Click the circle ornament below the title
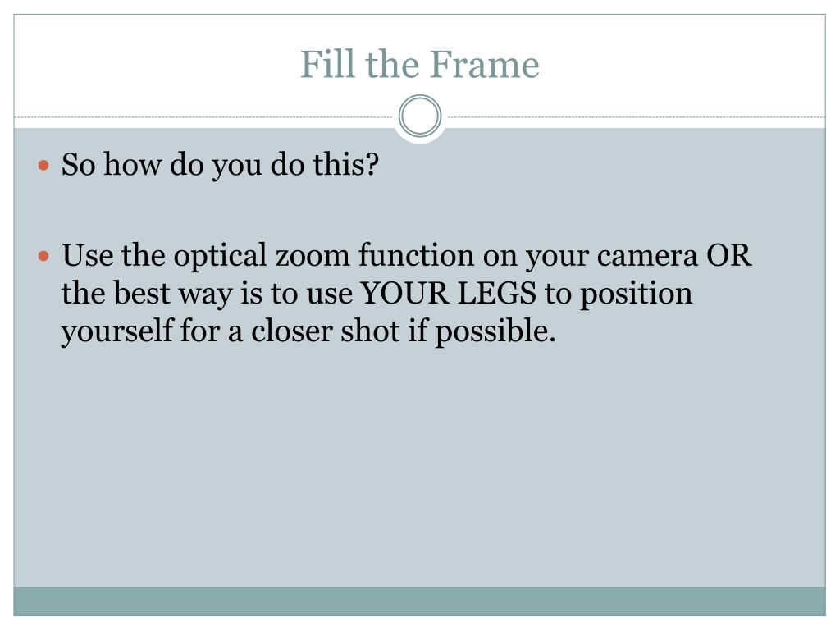The height and width of the screenshot is (630, 840). click(x=420, y=116)
